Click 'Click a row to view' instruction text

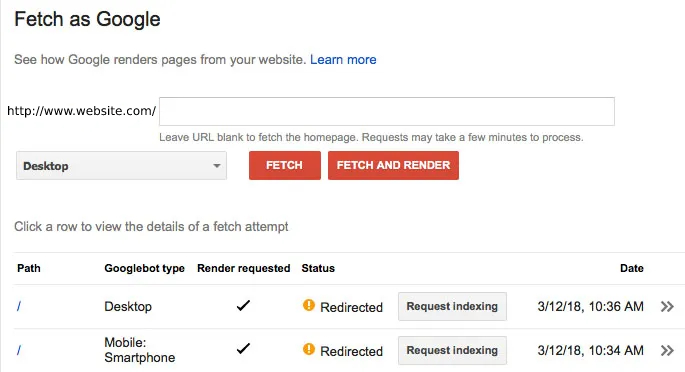click(x=151, y=227)
